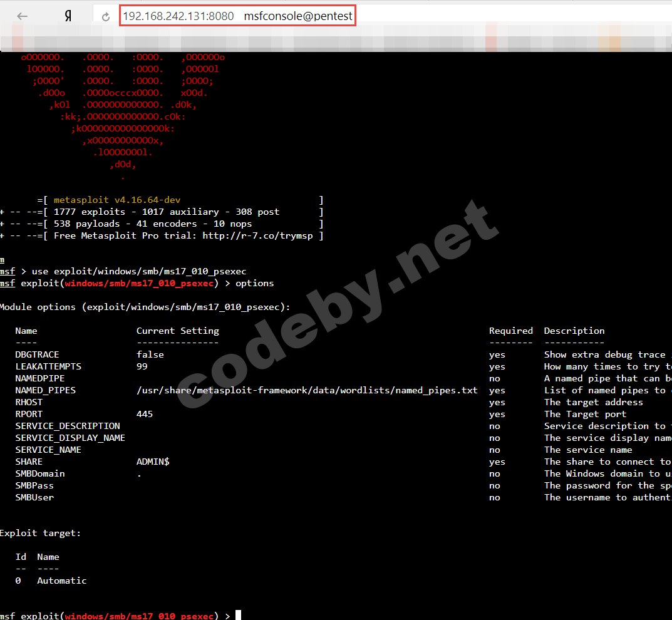Click the address bar showing 192.168.242.131:8080
Viewport: 672px width, 620px height.
(x=178, y=16)
